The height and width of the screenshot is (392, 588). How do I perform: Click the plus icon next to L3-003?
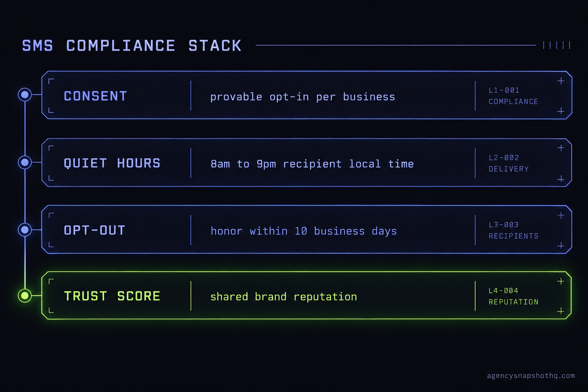point(561,215)
